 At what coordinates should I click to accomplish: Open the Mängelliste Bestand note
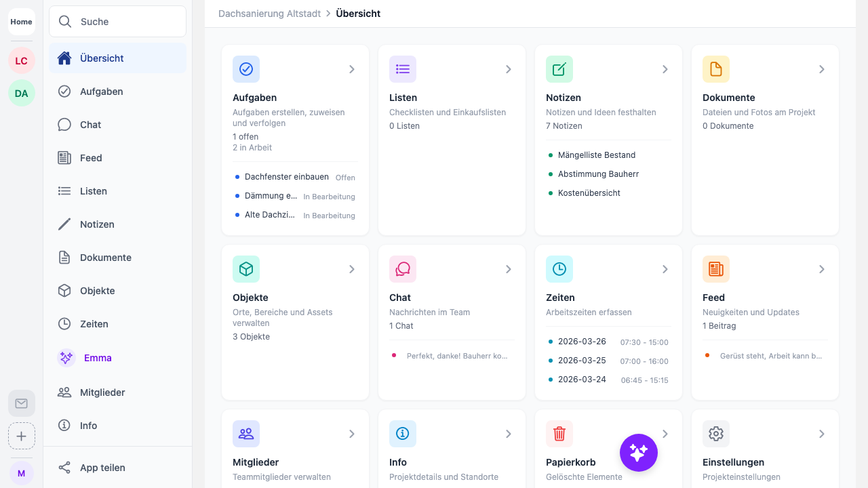(x=597, y=155)
